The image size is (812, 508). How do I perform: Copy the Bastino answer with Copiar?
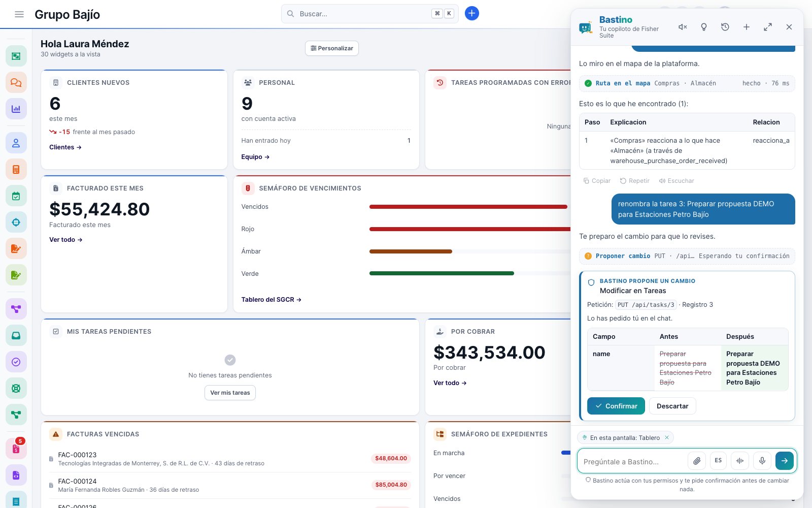pyautogui.click(x=597, y=181)
